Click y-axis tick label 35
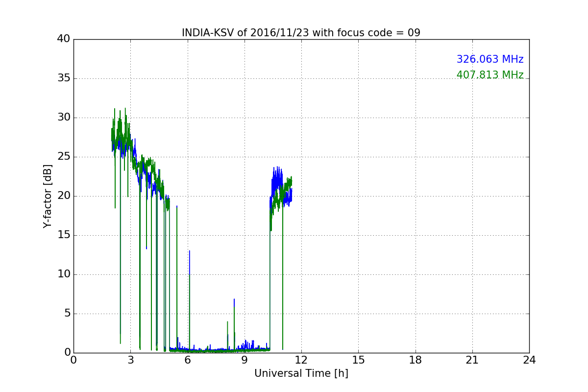The width and height of the screenshot is (588, 392). click(63, 78)
